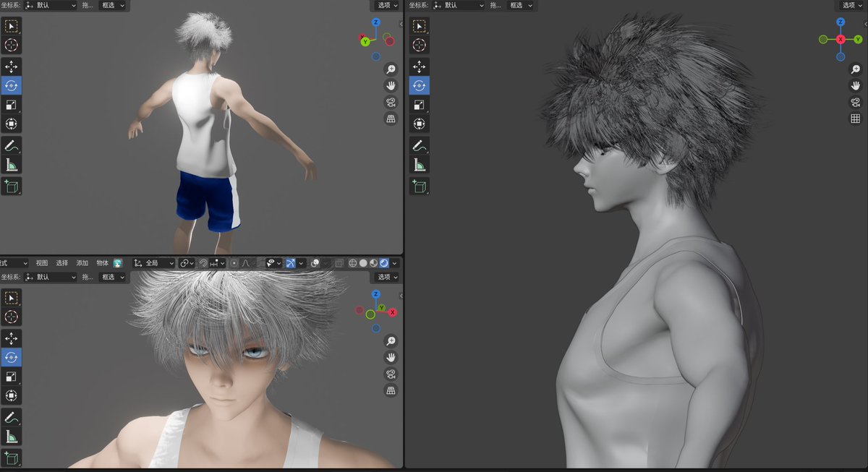Select the Select Box tool in right viewport
The height and width of the screenshot is (472, 868).
coord(419,26)
